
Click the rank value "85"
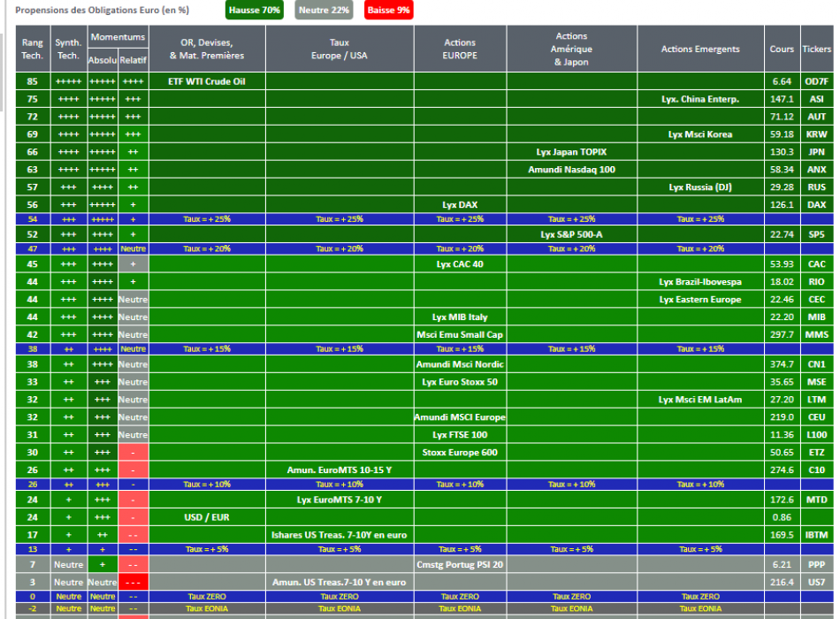click(33, 81)
